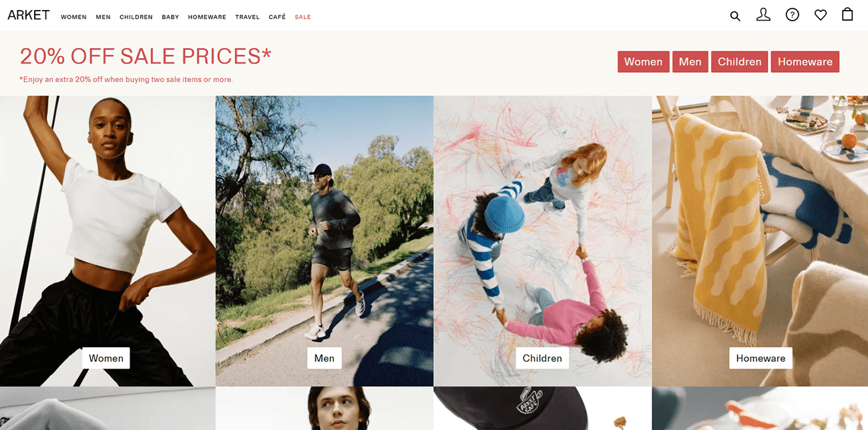Open the Men navigation menu
Image resolution: width=868 pixels, height=430 pixels.
tap(103, 17)
